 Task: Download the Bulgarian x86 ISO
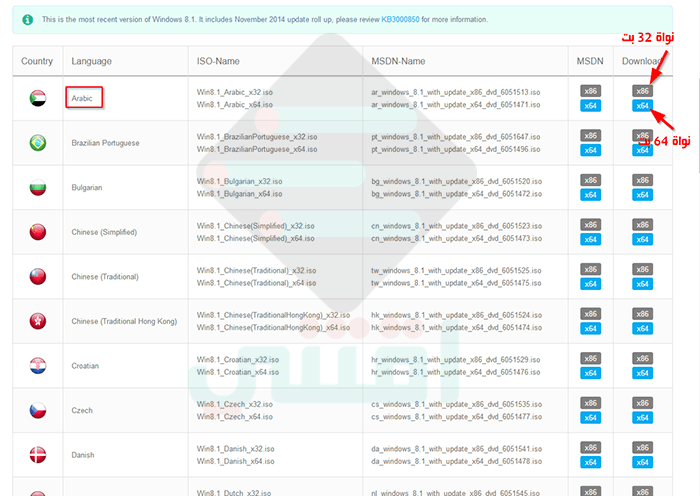[x=642, y=180]
